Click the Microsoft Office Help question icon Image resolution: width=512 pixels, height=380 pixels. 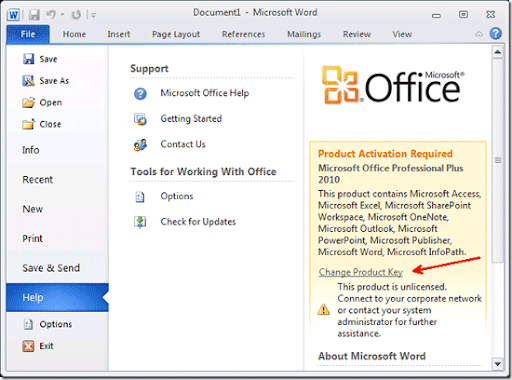140,94
